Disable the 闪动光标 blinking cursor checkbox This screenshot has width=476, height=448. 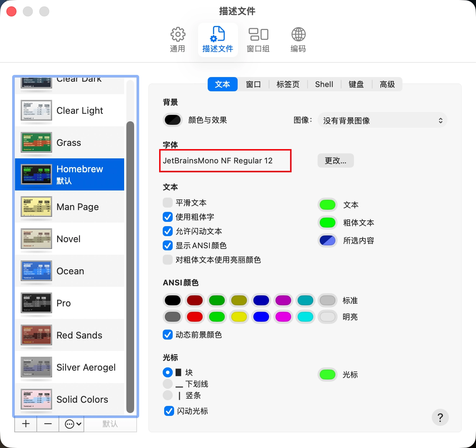[x=169, y=411]
